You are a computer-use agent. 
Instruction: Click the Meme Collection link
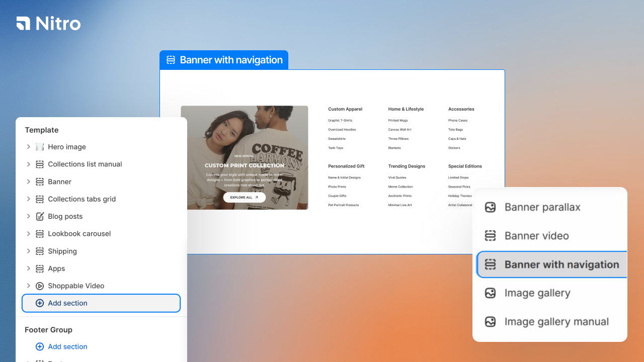tap(400, 187)
